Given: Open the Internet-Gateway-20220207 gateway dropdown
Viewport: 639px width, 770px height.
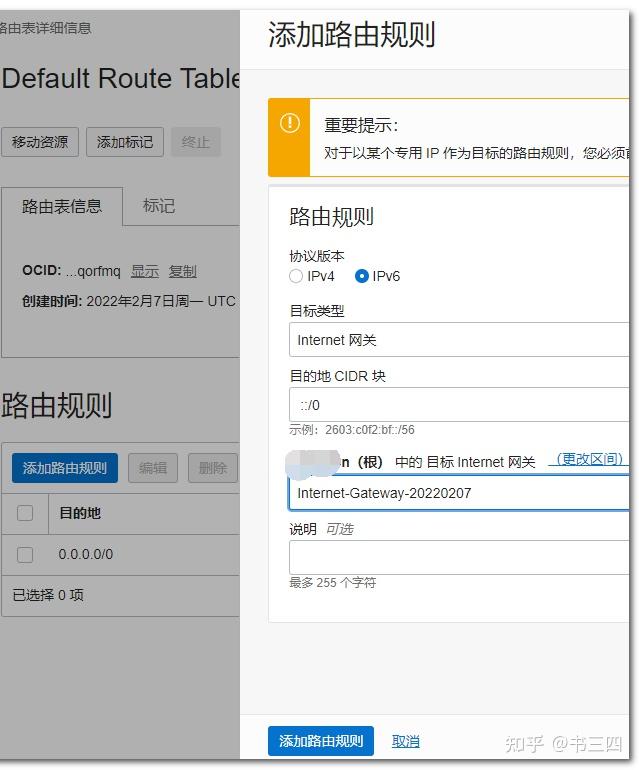Looking at the screenshot, I should pos(460,493).
